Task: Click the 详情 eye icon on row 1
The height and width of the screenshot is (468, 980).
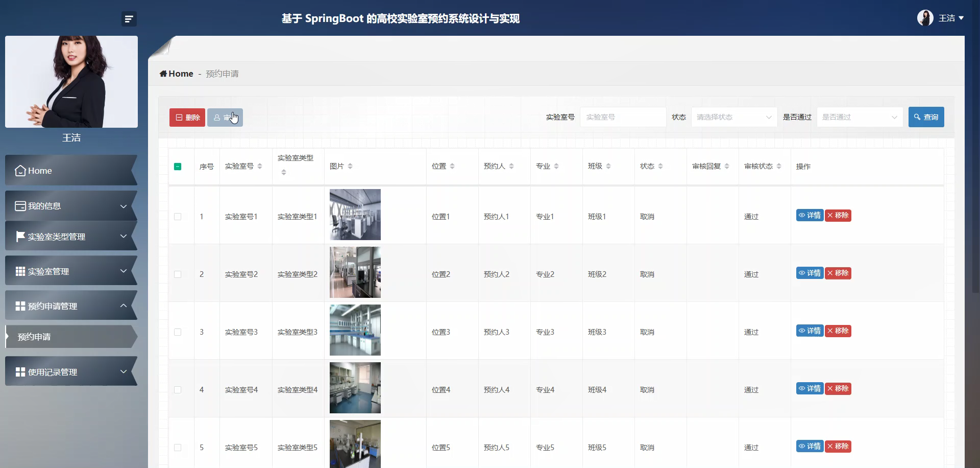Action: pos(802,215)
